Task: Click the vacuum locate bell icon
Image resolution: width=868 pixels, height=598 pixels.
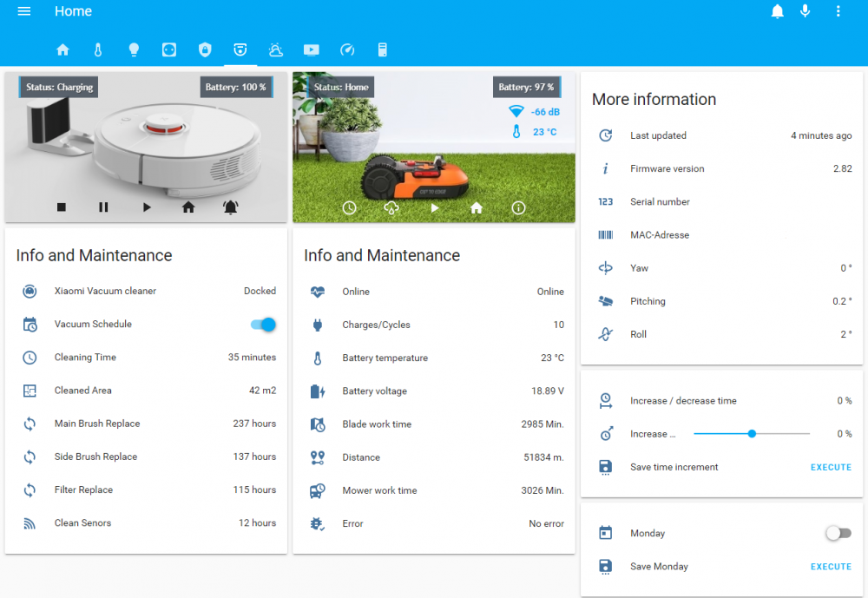Action: click(230, 207)
